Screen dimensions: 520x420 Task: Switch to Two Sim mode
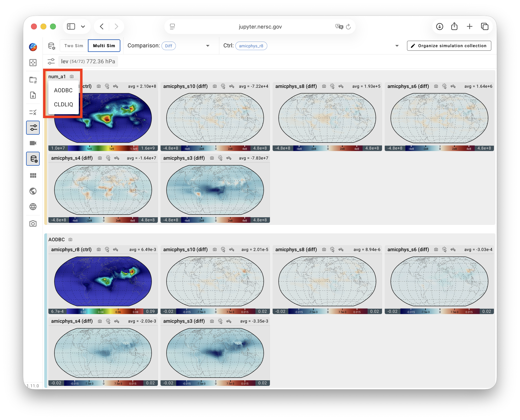coord(74,46)
